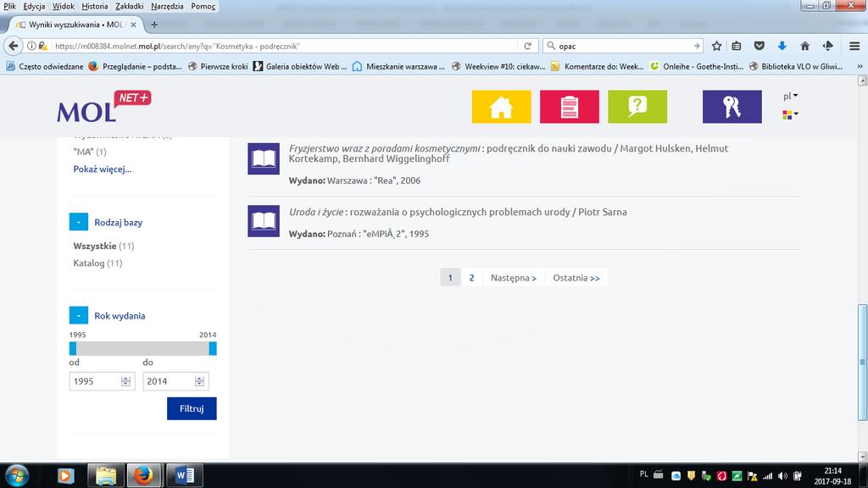Show more bookmarks with the chevron

click(x=860, y=66)
